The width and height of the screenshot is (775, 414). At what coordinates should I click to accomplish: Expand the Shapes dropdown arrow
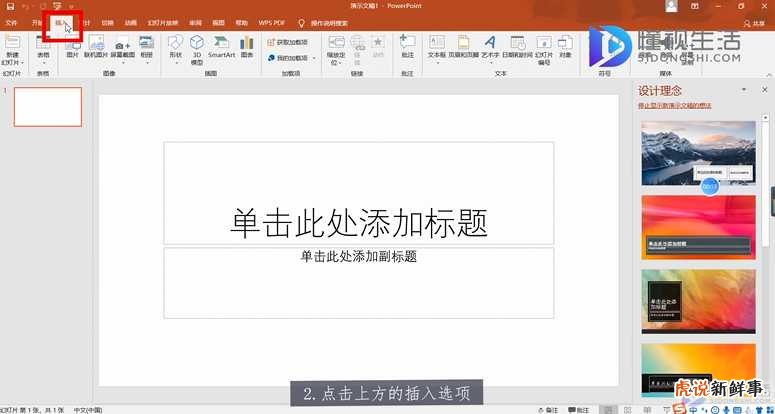point(175,63)
